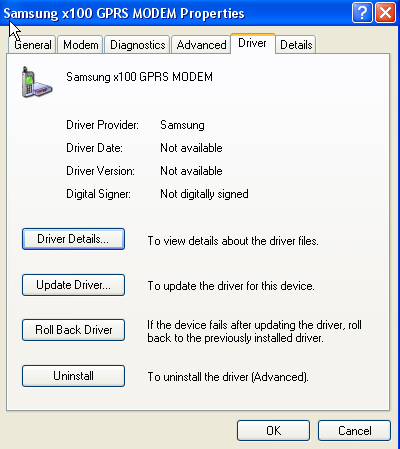Click the phone and modem device icon
400x449 pixels.
tap(37, 82)
